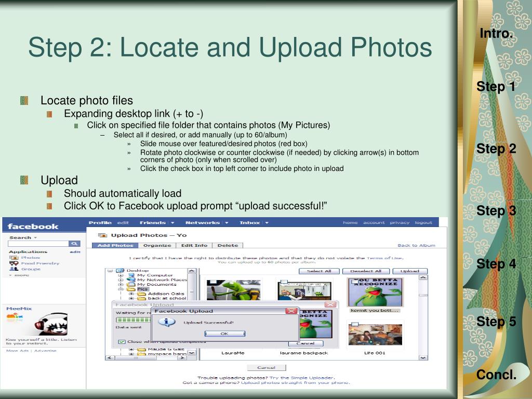
Task: Click the MeeMix orange logo
Action: tap(15, 317)
